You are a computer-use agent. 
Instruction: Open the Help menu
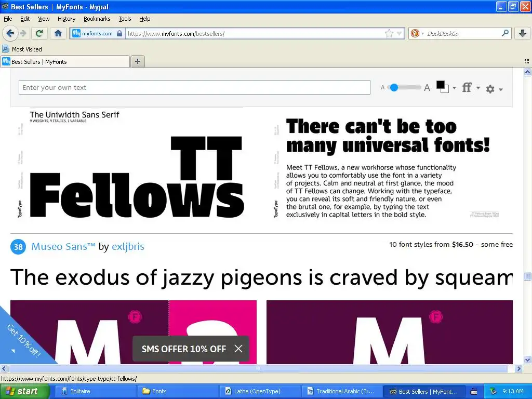(x=144, y=19)
